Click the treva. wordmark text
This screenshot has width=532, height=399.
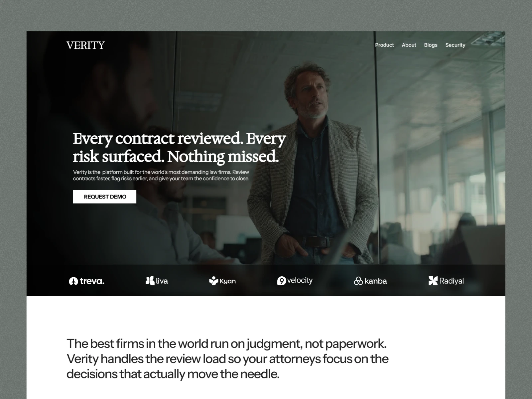(92, 281)
